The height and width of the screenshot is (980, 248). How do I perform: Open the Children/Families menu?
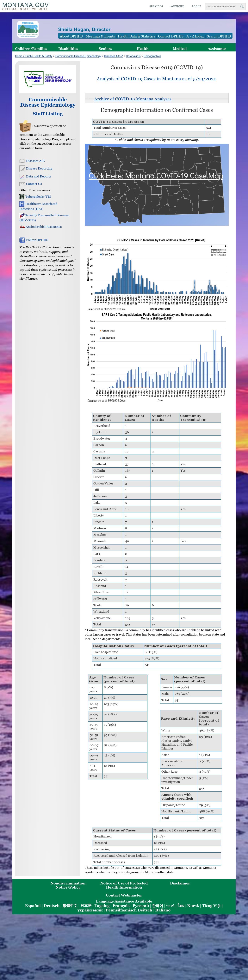[x=31, y=49]
